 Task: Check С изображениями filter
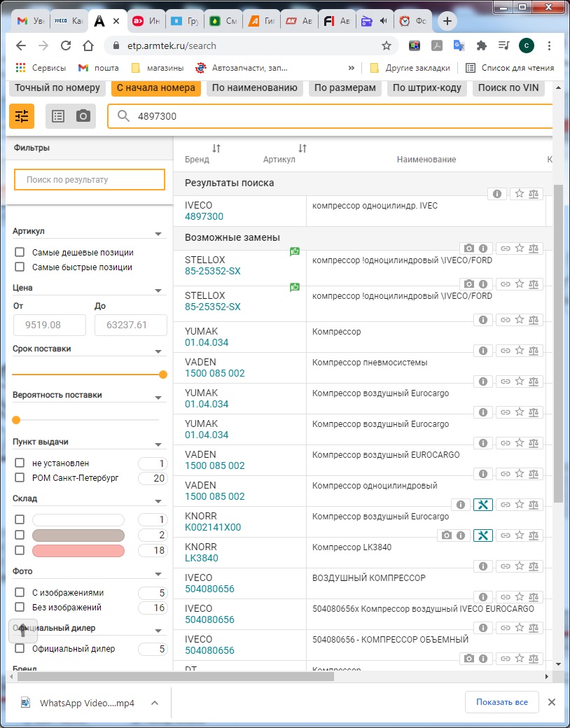coord(20,592)
